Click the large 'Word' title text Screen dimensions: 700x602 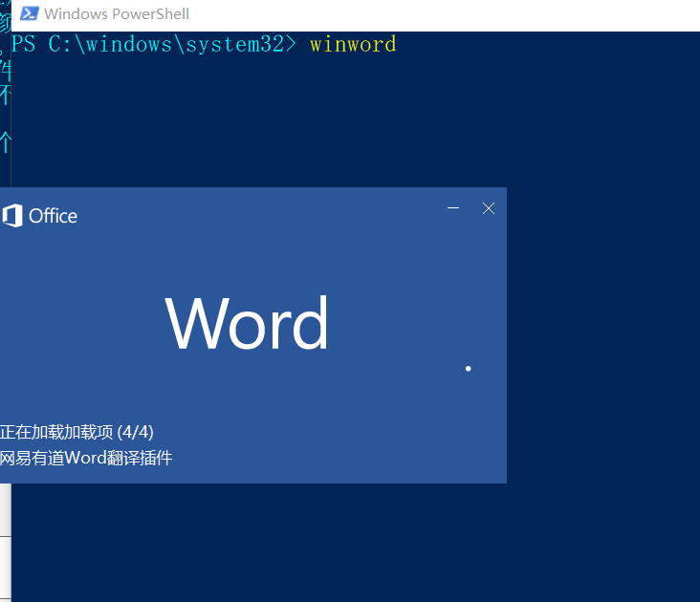(x=247, y=323)
